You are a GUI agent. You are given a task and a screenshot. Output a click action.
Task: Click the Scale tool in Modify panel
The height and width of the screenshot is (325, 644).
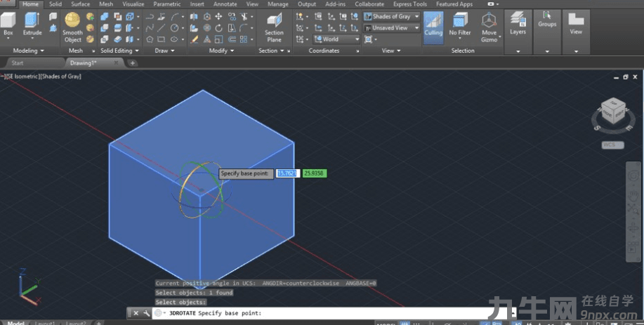pos(218,39)
